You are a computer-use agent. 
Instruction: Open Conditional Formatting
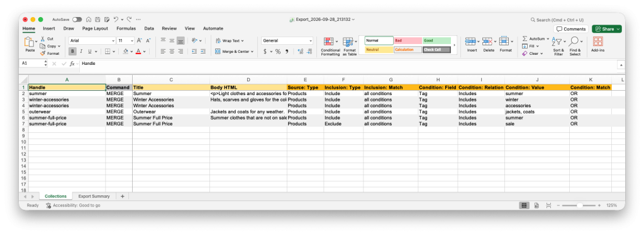tap(330, 47)
